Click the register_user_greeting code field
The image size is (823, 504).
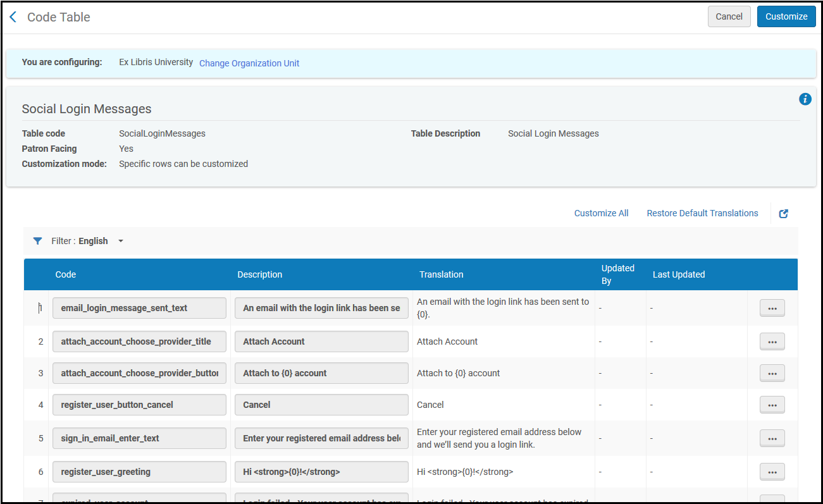pyautogui.click(x=139, y=472)
